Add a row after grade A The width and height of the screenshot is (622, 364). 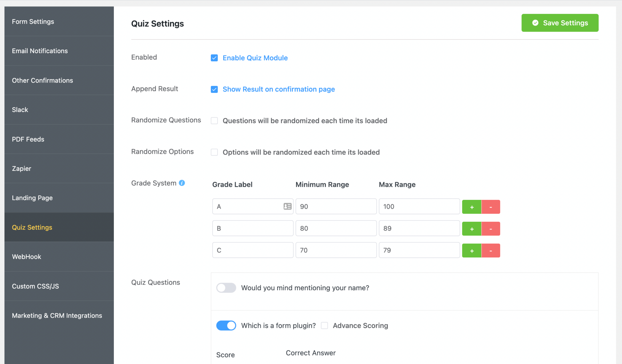(472, 207)
